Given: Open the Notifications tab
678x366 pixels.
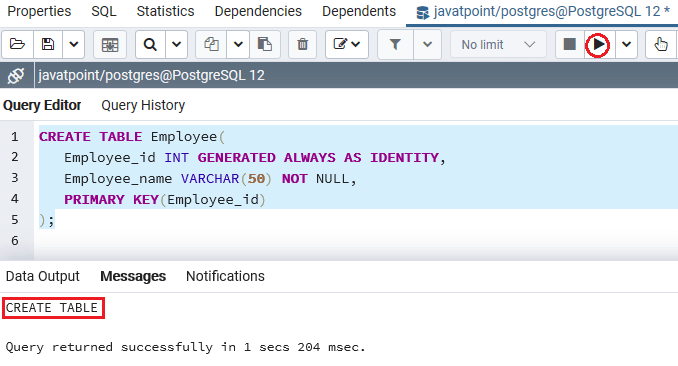Looking at the screenshot, I should point(225,276).
